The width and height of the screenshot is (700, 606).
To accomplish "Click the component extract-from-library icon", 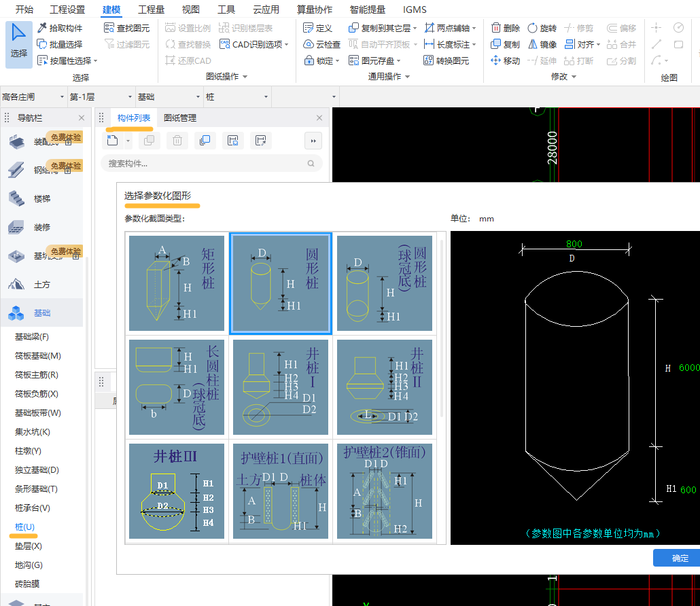I will 261,141.
